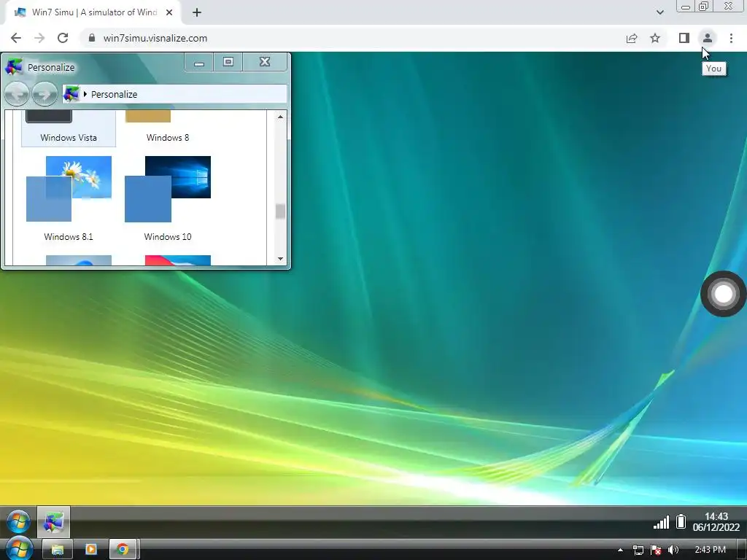Bookmark this tab with the star
Viewport: 747px width, 560px height.
(655, 38)
